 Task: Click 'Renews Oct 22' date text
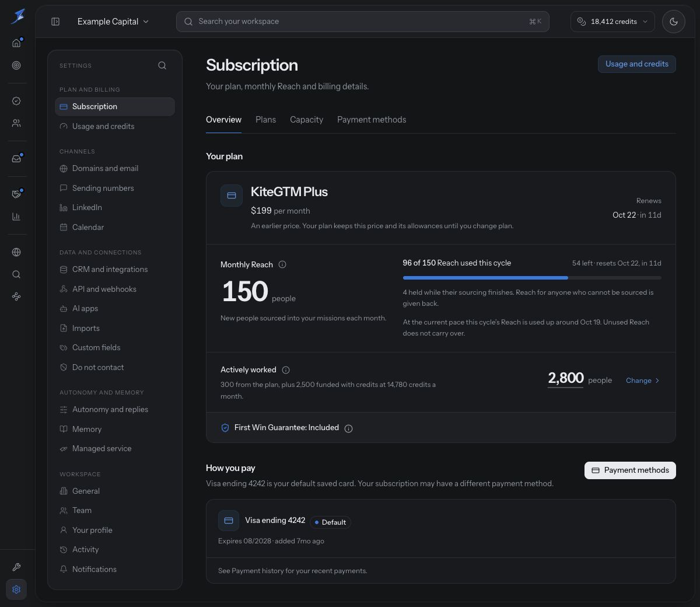(637, 208)
